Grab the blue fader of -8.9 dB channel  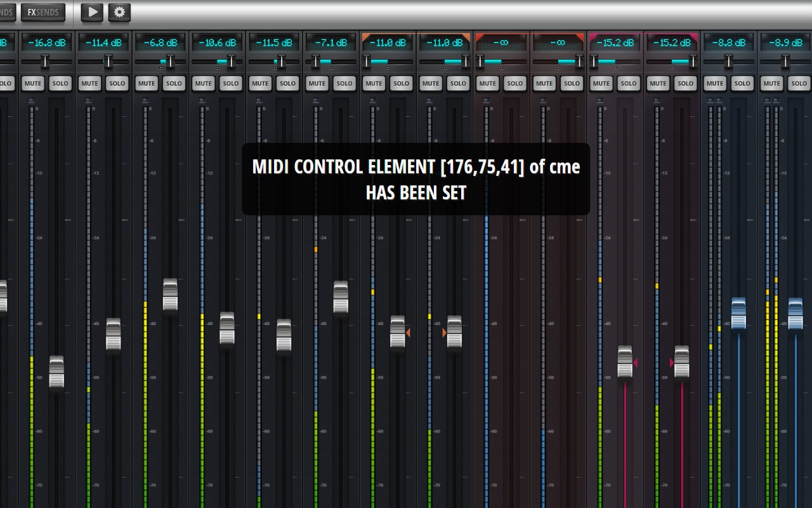click(796, 314)
